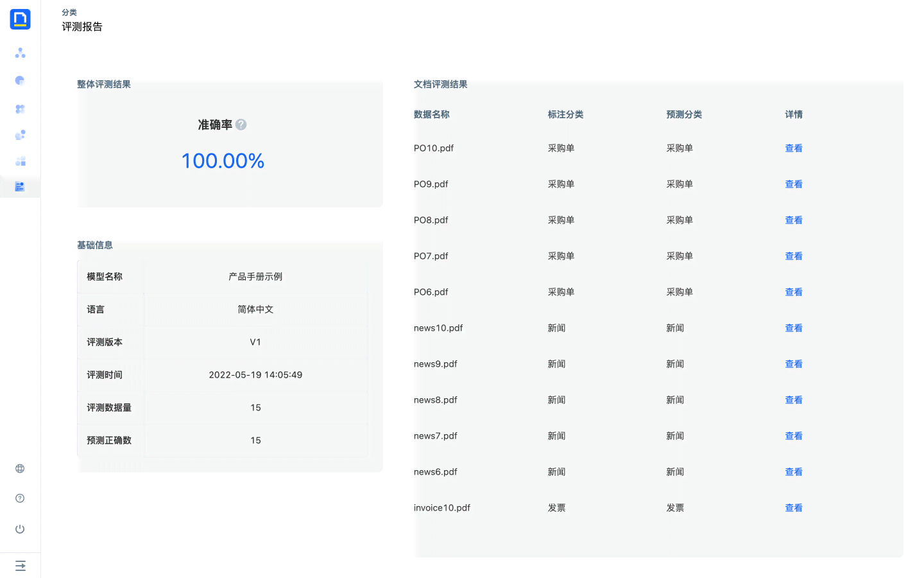View details of news10.pdf
924x578 pixels.
click(794, 328)
